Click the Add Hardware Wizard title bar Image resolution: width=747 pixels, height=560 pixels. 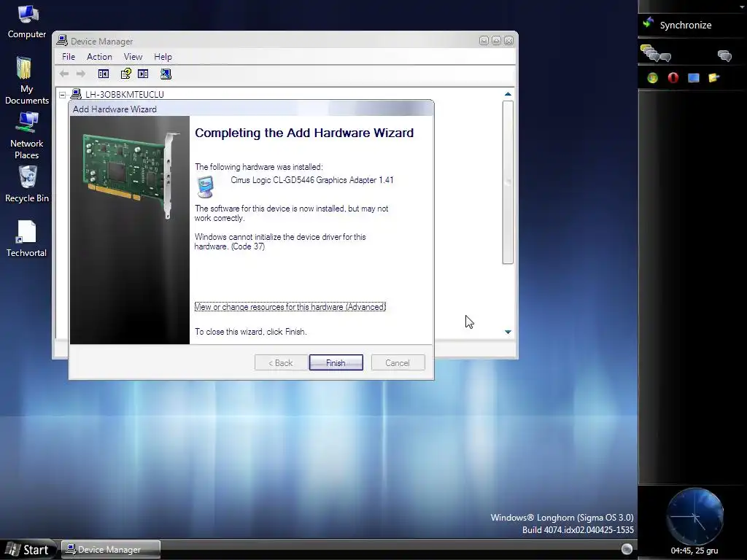click(252, 109)
